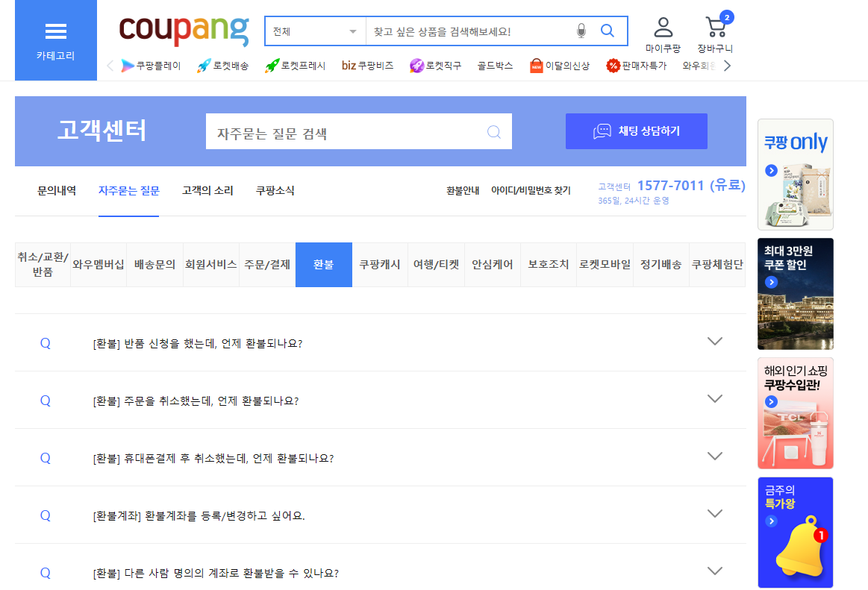Click the 쿠팡플레이 play icon link

[x=151, y=66]
